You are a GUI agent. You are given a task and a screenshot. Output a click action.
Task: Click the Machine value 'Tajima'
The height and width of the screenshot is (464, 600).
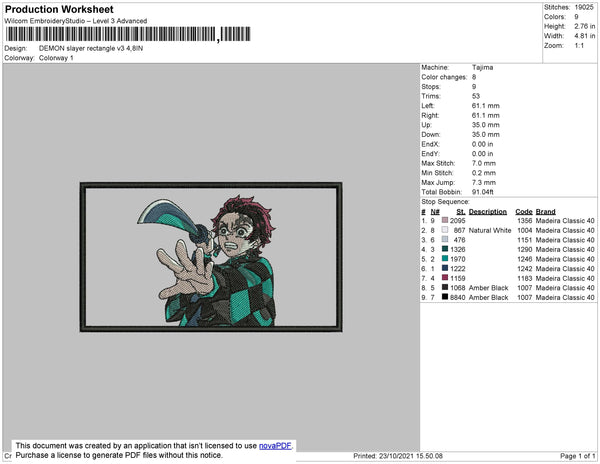483,67
